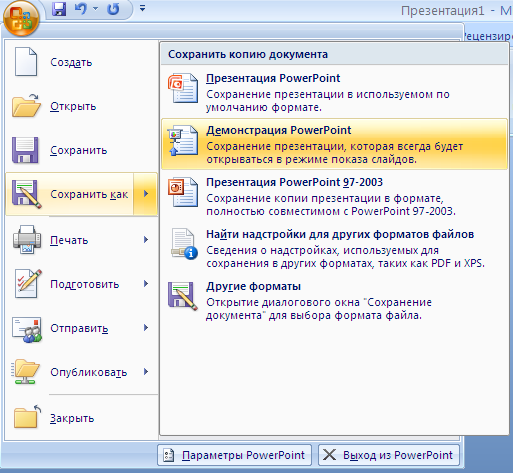513x473 pixels.
Task: Open the Undo history dropdown arrow
Action: tap(95, 8)
